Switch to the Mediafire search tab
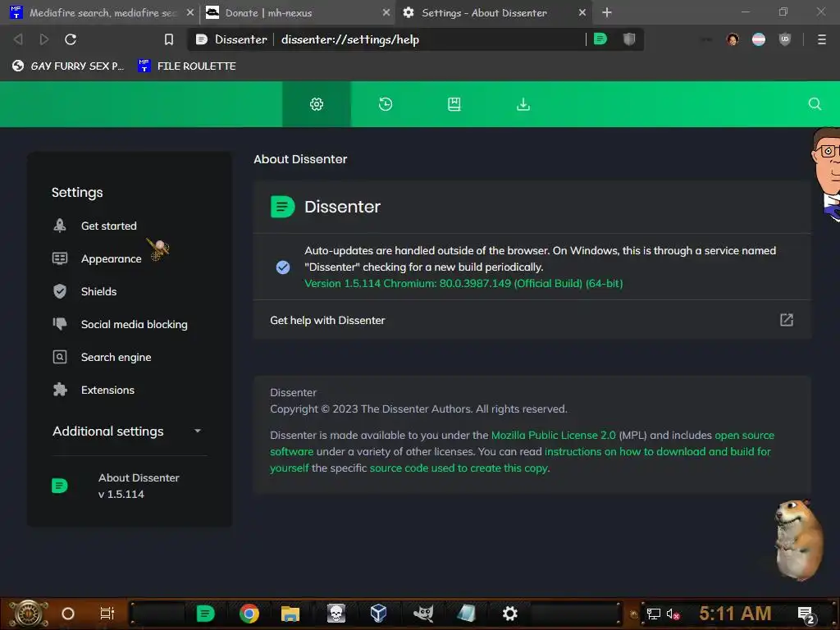This screenshot has height=630, width=840. (102, 12)
